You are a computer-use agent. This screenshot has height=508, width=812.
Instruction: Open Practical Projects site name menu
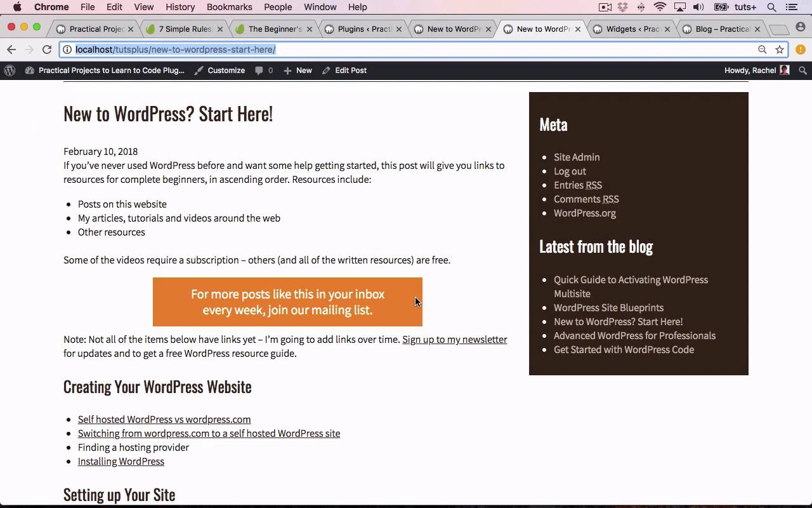[105, 70]
